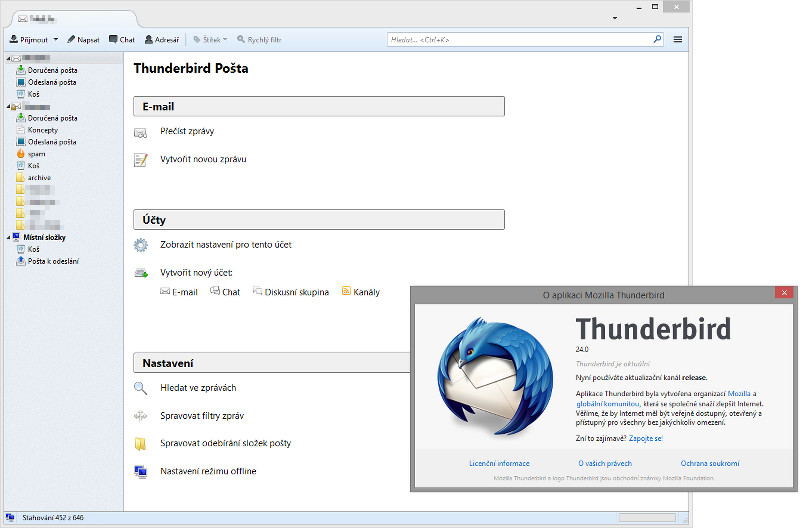Open Pošta k odeslání outbox folder
The width and height of the screenshot is (800, 528).
coord(53,261)
